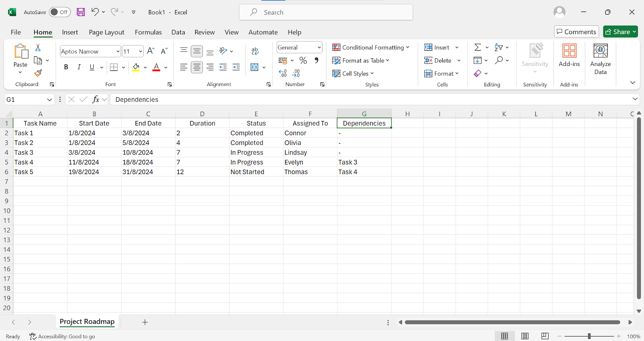Apply Percent Style number format
The height and width of the screenshot is (341, 644).
pos(303,60)
